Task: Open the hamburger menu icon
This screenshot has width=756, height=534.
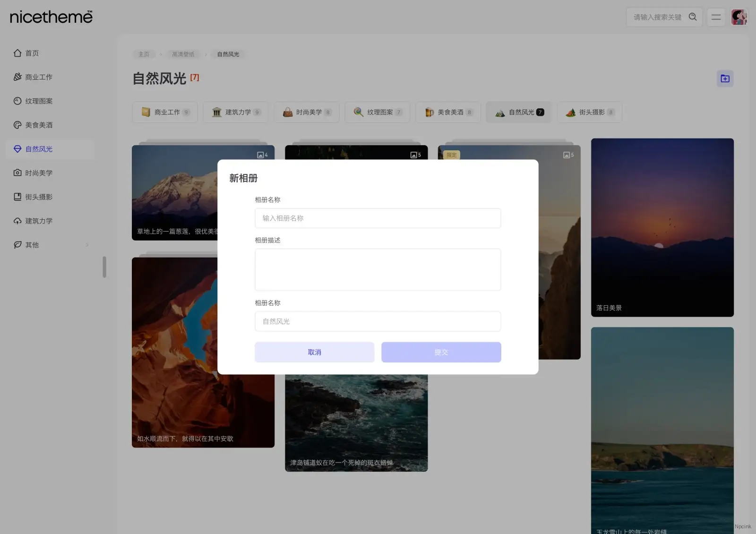Action: click(716, 17)
